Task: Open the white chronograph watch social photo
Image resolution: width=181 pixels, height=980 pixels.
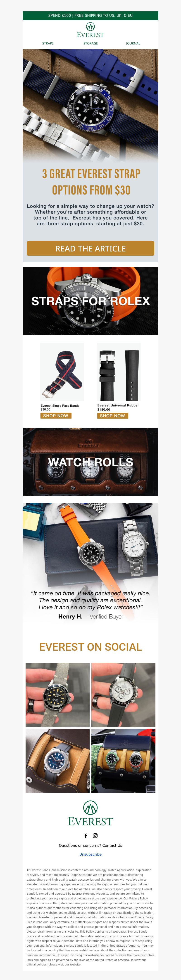Action: tap(123, 695)
